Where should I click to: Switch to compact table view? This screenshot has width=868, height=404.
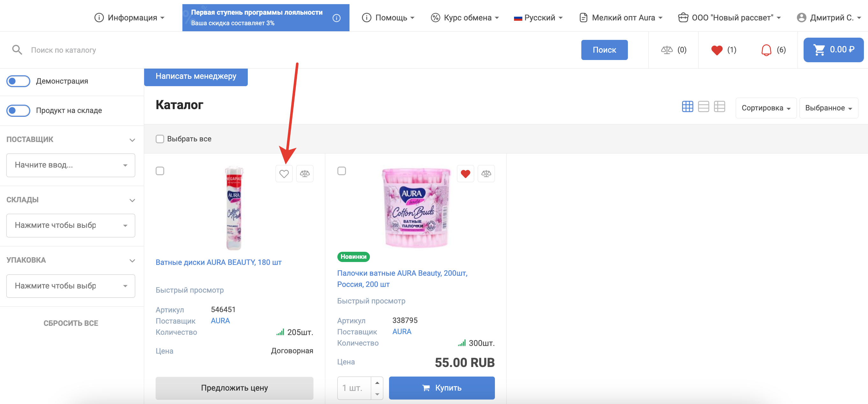point(719,107)
